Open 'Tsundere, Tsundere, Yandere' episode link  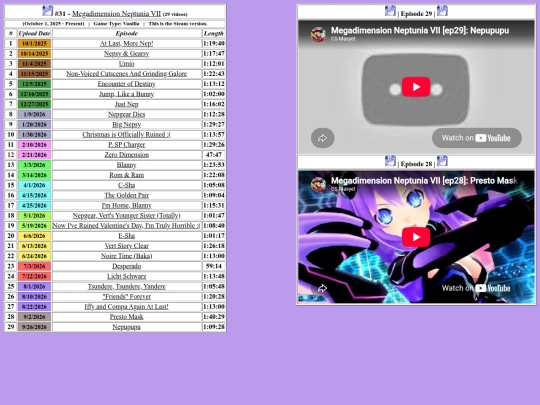tap(126, 287)
